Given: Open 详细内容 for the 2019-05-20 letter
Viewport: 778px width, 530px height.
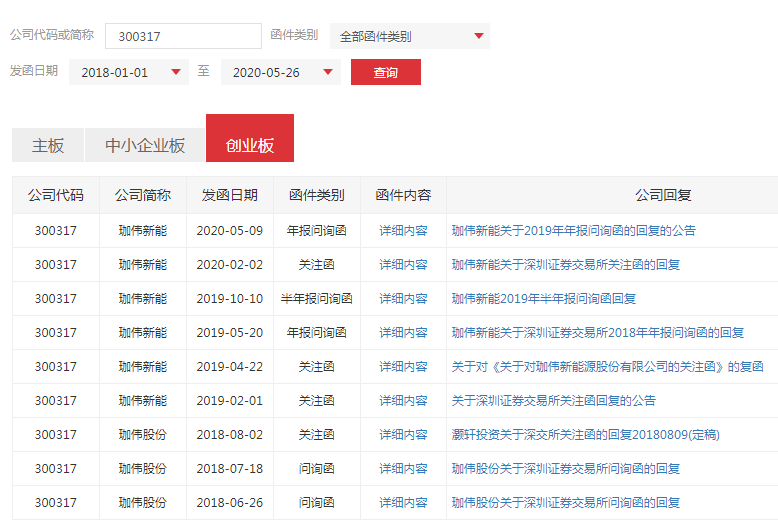Looking at the screenshot, I should pos(403,332).
